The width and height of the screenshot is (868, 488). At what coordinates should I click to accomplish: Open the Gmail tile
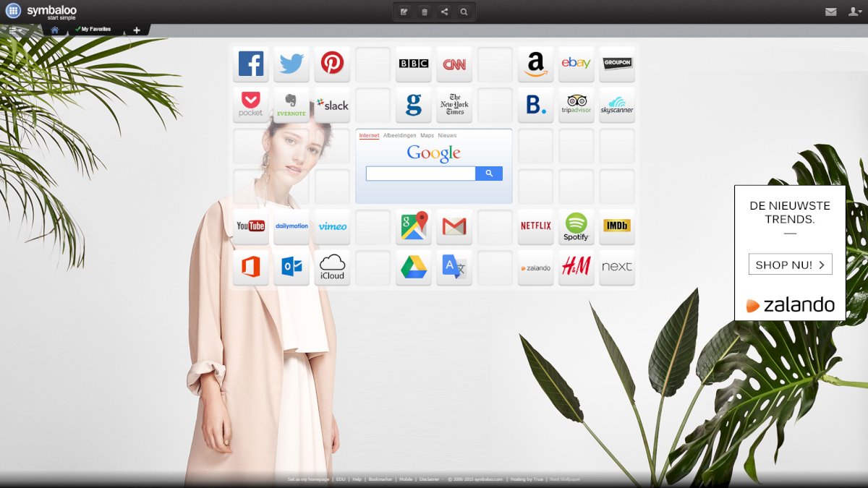click(x=454, y=227)
